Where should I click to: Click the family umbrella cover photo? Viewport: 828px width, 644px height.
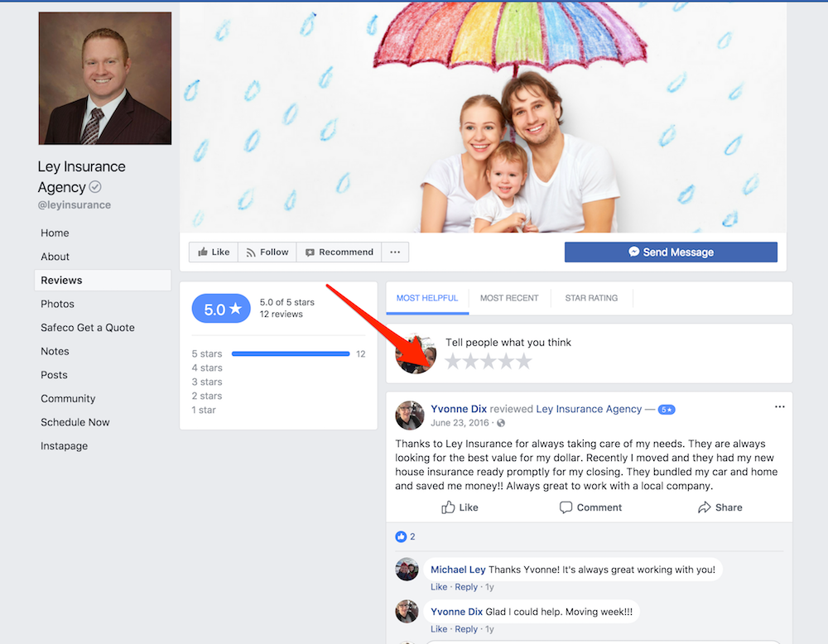(x=483, y=118)
